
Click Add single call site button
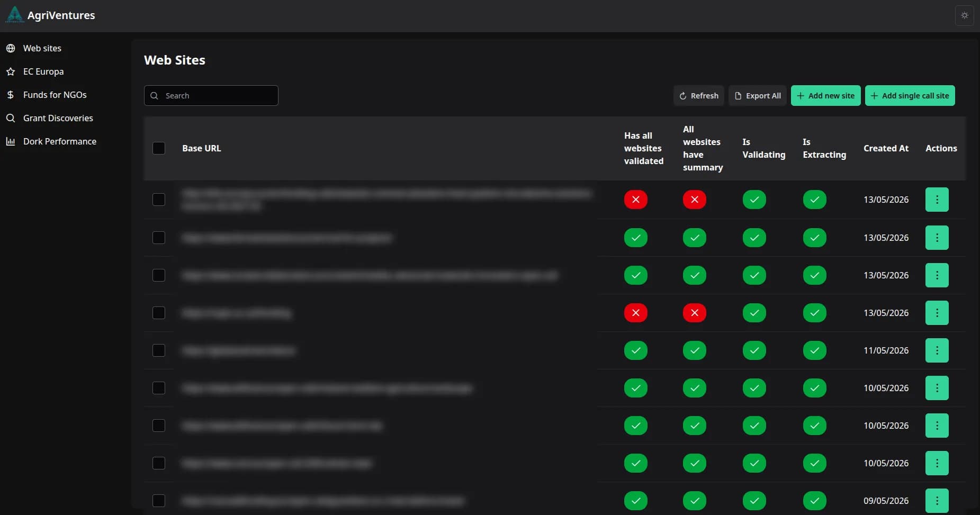910,96
